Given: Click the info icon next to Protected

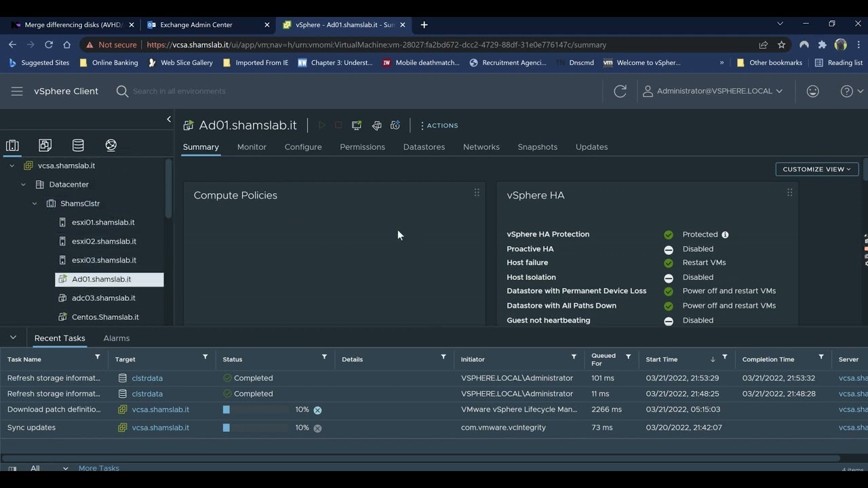Looking at the screenshot, I should pos(725,235).
